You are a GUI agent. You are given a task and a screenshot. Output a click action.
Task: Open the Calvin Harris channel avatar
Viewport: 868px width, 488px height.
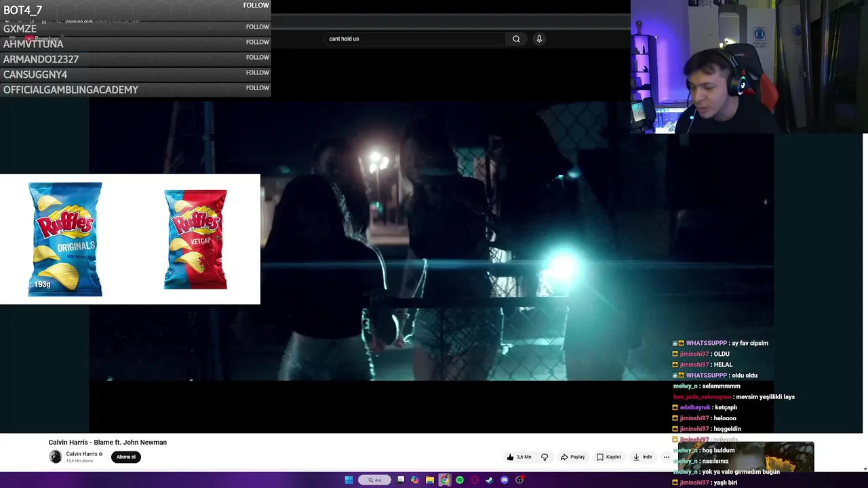(56, 457)
